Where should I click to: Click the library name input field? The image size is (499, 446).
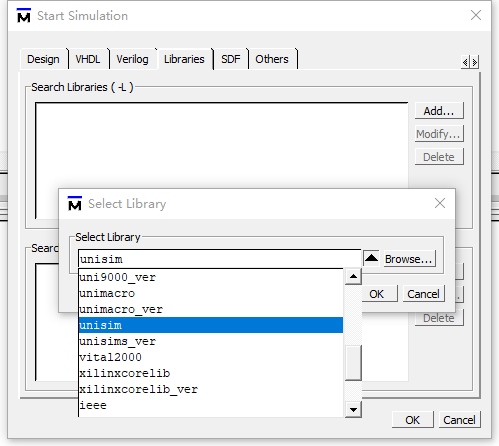(219, 259)
